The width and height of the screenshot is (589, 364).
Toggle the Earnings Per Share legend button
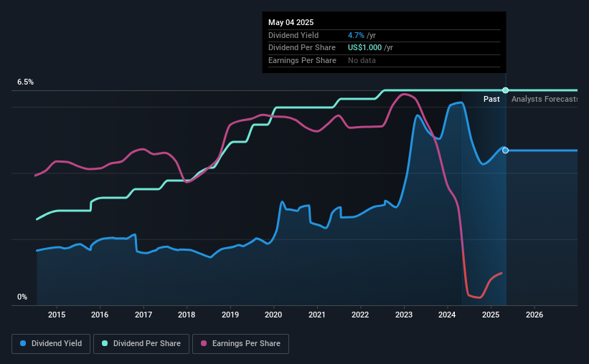(x=240, y=344)
